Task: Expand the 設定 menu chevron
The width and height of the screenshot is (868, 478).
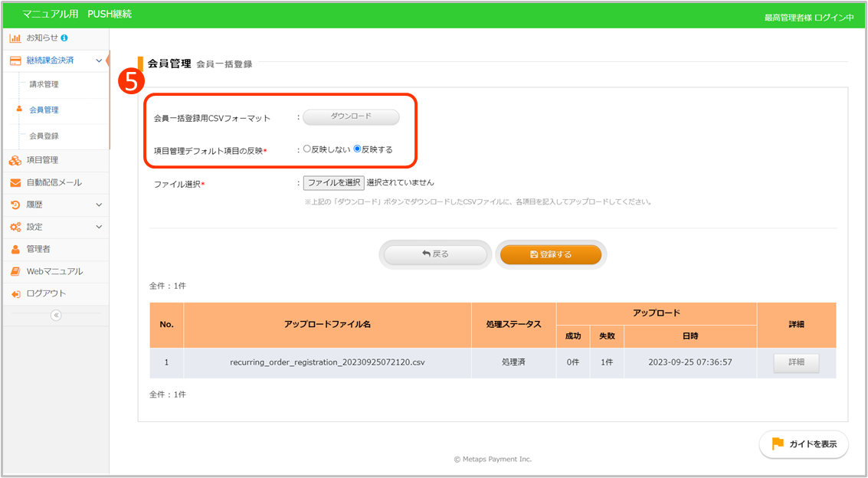Action: [99, 227]
